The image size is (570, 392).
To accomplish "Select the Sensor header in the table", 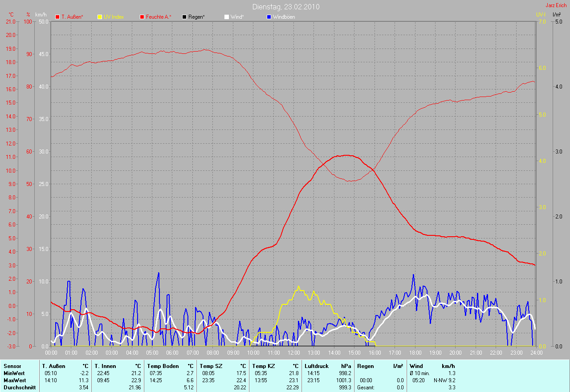I will (12, 366).
